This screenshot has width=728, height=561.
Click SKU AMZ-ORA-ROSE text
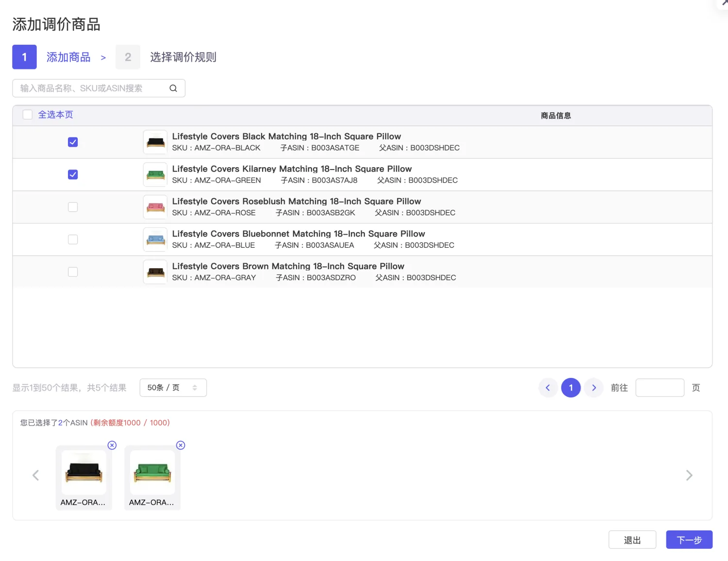[214, 213]
